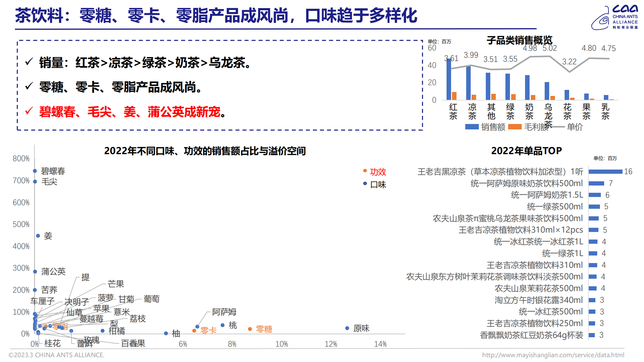Click the 毛尖 scatter point
Viewport: 644px width, 362px height.
click(x=35, y=182)
